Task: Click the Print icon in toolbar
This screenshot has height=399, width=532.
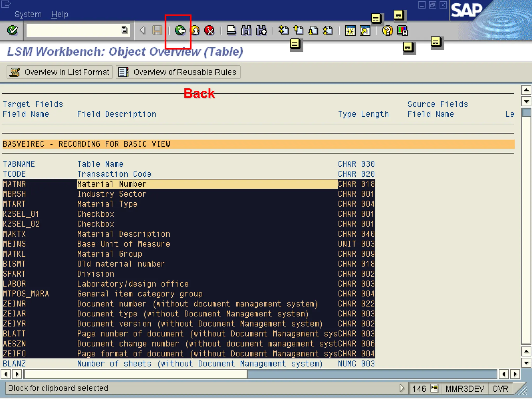Action: pyautogui.click(x=231, y=31)
